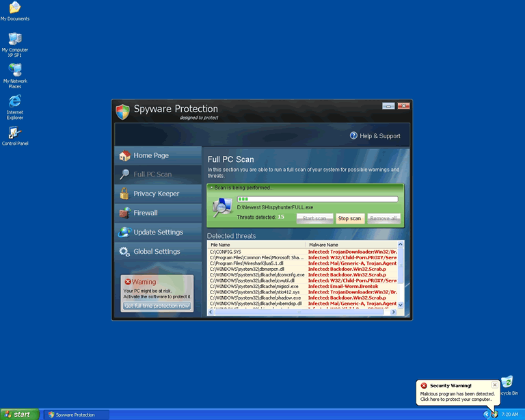Open Global Settings in the sidebar
The image size is (525, 420).
[157, 251]
